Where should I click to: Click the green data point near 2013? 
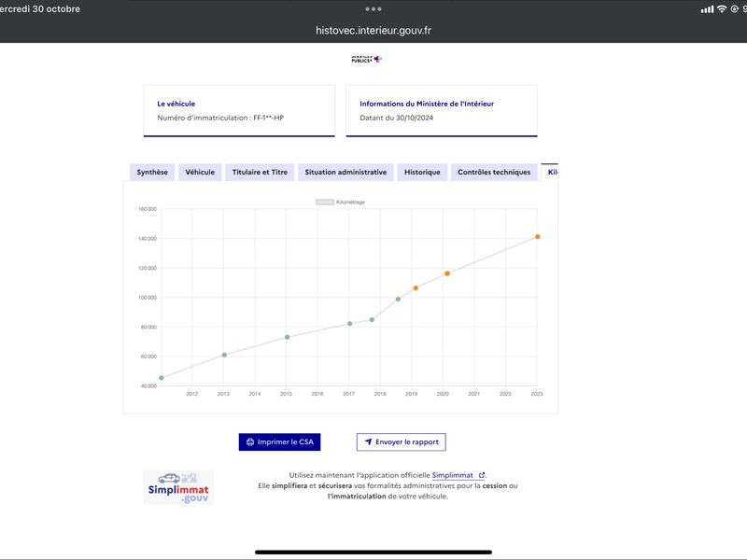pos(224,355)
